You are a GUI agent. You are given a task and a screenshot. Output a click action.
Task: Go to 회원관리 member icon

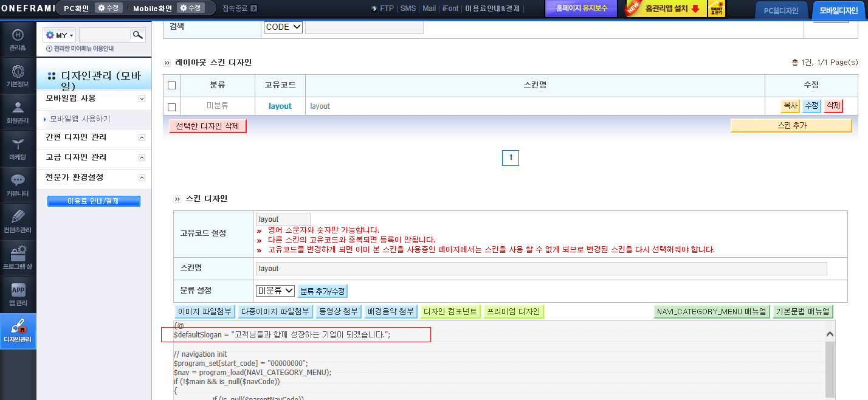[18, 112]
